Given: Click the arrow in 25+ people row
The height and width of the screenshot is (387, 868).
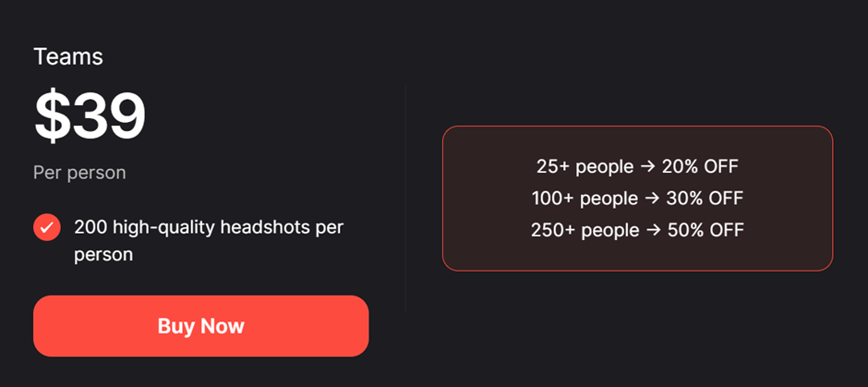Looking at the screenshot, I should 647,166.
